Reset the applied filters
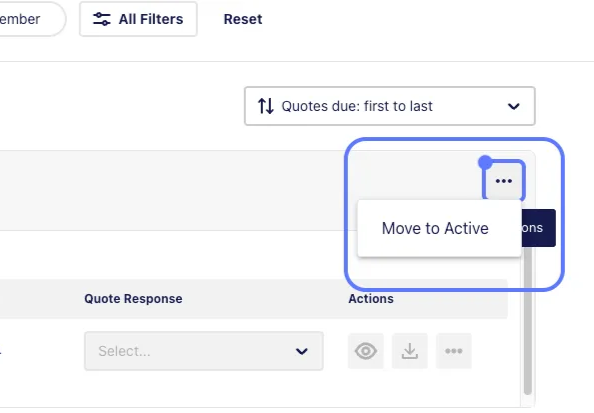The height and width of the screenshot is (413, 594). [x=243, y=19]
